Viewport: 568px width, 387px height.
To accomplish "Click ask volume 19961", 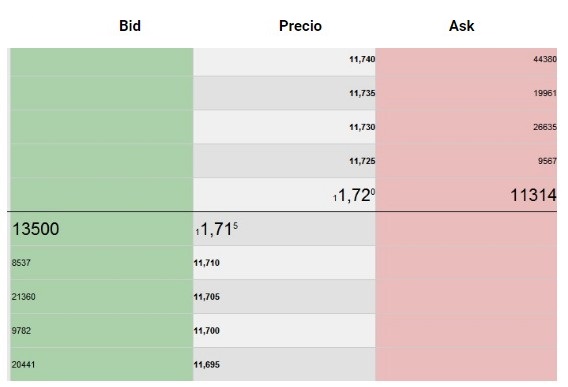I will coord(545,93).
